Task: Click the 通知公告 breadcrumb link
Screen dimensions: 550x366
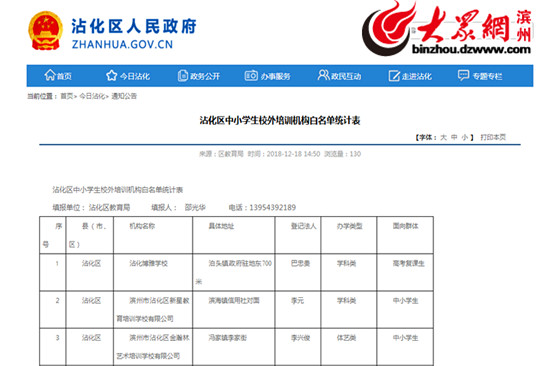Action: (x=124, y=96)
